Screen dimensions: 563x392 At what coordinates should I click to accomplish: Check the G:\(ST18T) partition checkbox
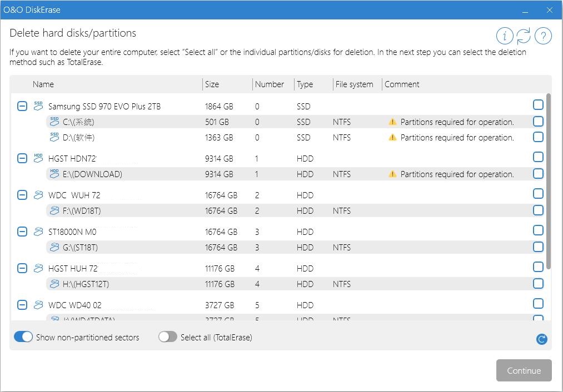[x=538, y=247]
